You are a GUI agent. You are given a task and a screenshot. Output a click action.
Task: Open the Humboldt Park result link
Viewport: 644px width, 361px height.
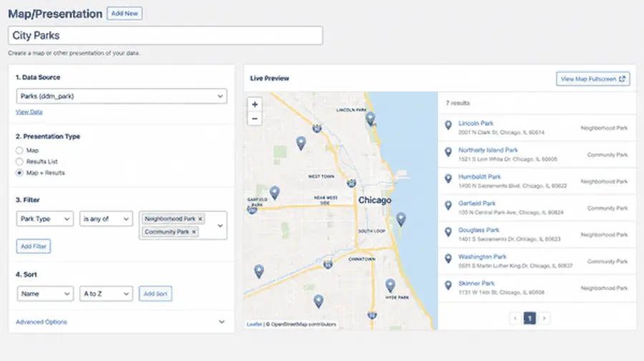coord(479,177)
